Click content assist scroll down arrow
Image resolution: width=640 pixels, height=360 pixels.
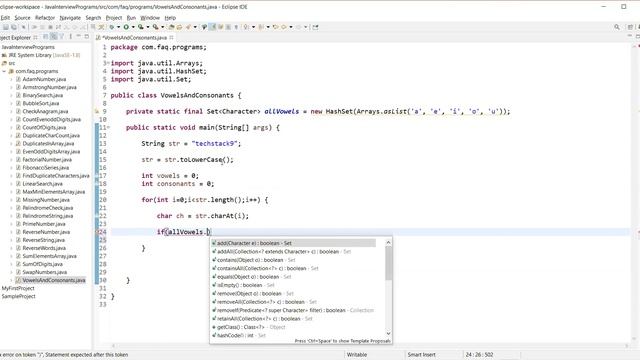(388, 333)
